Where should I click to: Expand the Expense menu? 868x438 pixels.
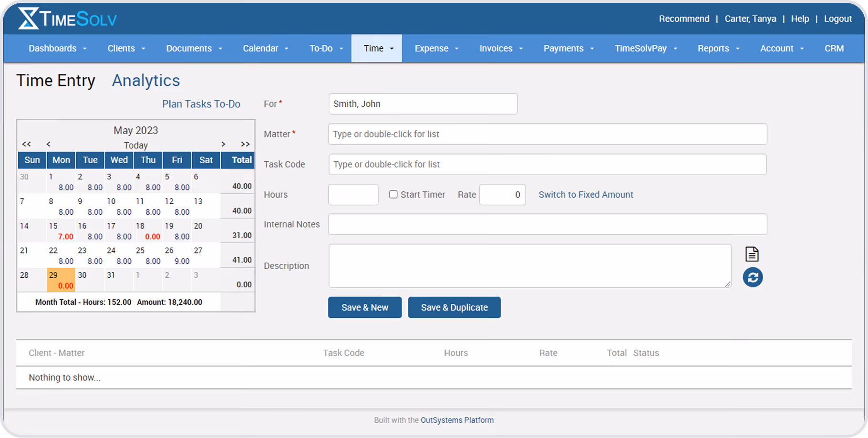click(436, 48)
